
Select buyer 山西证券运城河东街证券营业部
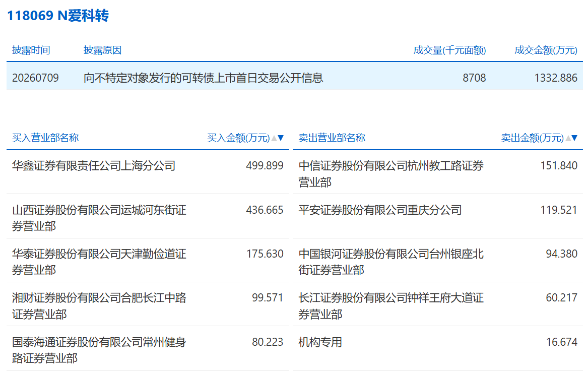coord(99,218)
